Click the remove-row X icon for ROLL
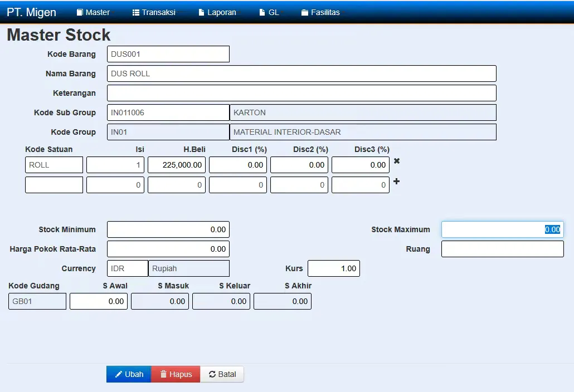 (x=396, y=161)
